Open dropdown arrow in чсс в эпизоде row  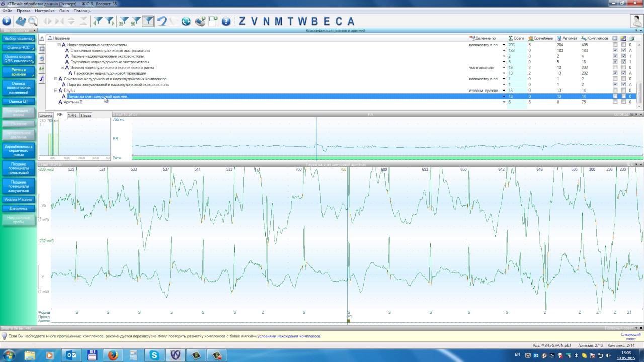(504, 67)
